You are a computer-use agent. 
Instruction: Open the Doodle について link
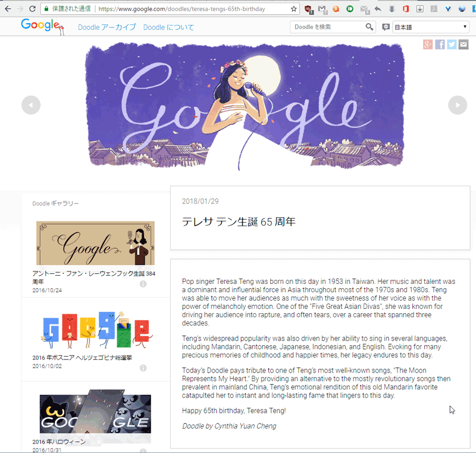[168, 27]
